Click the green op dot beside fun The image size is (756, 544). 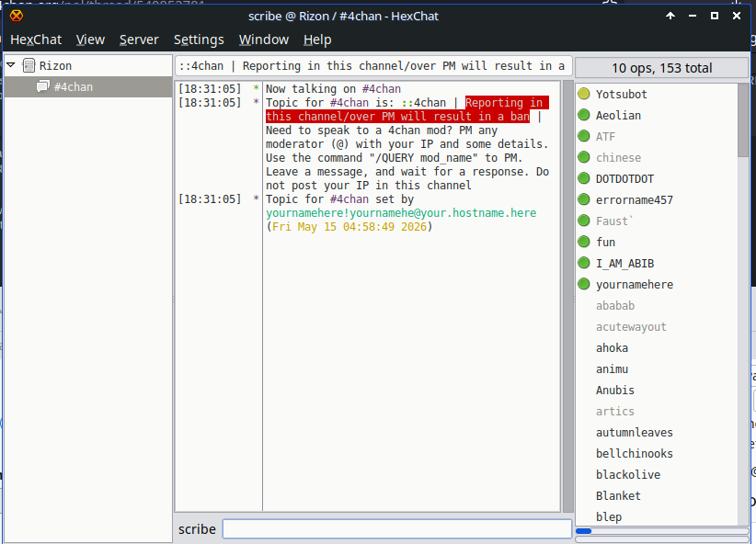pyautogui.click(x=584, y=242)
